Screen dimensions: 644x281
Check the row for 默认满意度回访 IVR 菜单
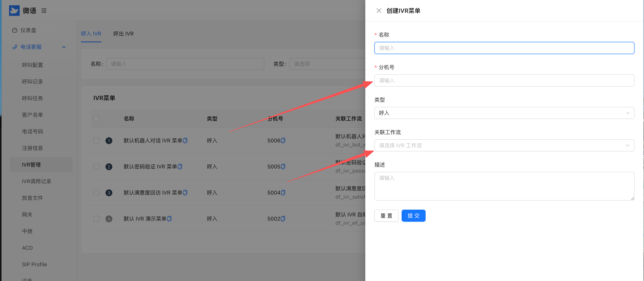pyautogui.click(x=96, y=193)
